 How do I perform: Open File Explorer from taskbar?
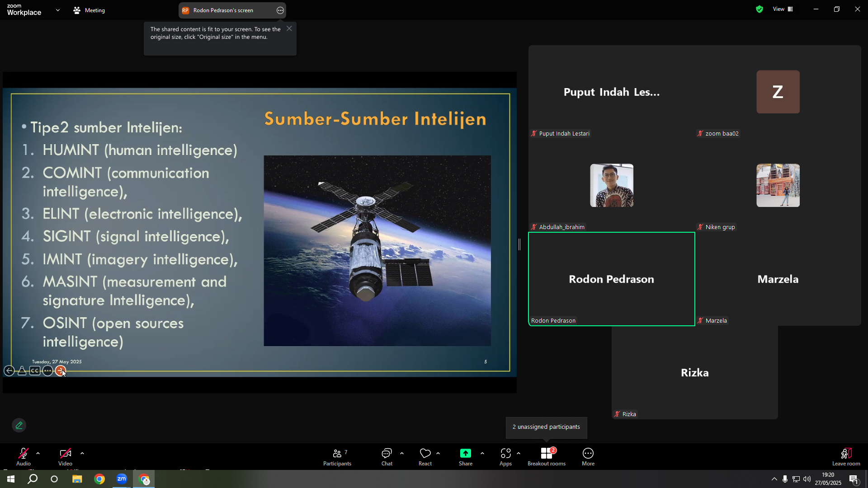click(x=77, y=479)
